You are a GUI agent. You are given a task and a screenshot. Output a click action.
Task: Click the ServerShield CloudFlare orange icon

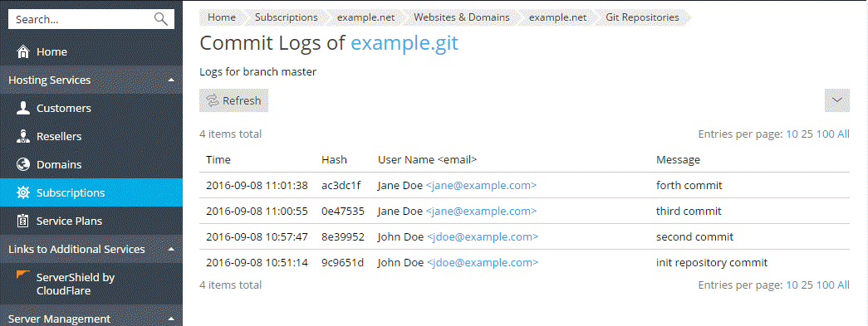click(23, 275)
